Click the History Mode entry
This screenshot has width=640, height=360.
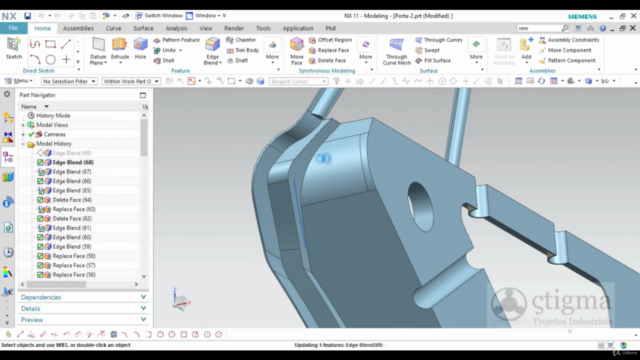(53, 116)
